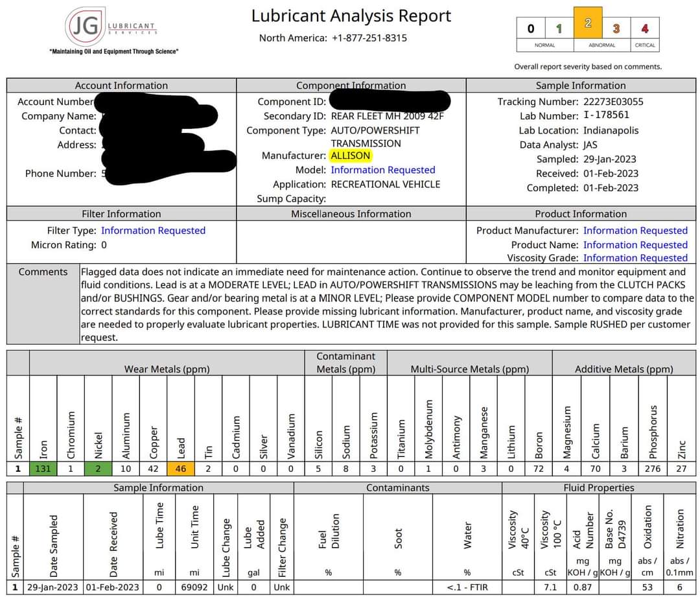Click the Unit Time value 69092
Image resolution: width=700 pixels, height=597 pixels.
(194, 587)
